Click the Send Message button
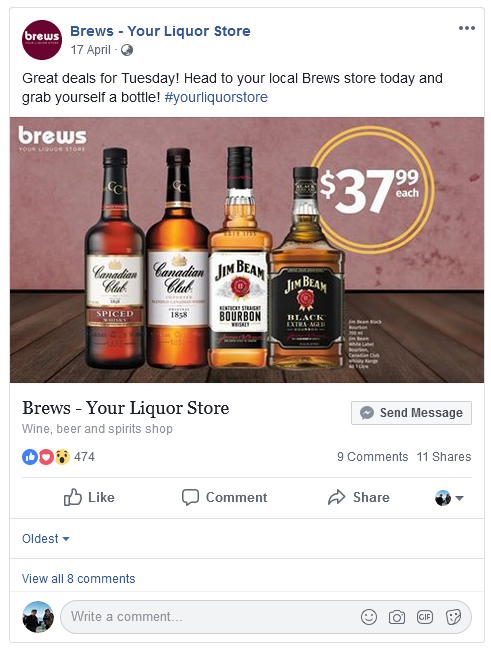This screenshot has width=491, height=651. (x=411, y=413)
